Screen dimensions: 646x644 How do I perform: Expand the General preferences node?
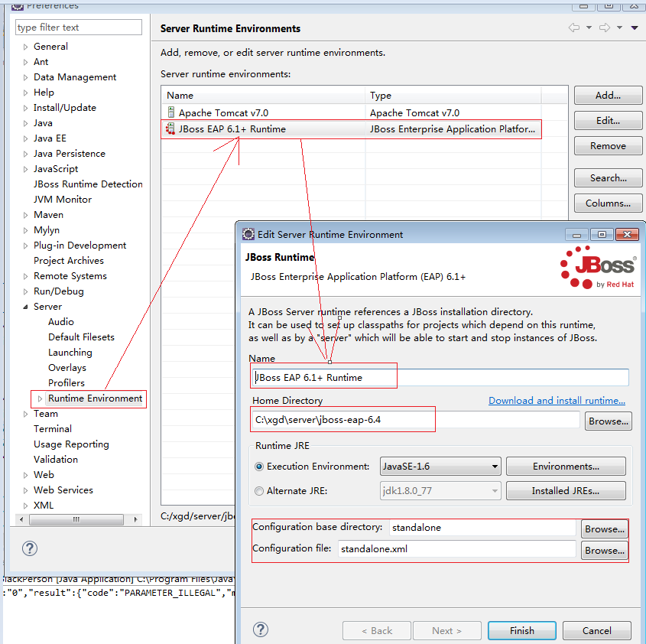(25, 47)
